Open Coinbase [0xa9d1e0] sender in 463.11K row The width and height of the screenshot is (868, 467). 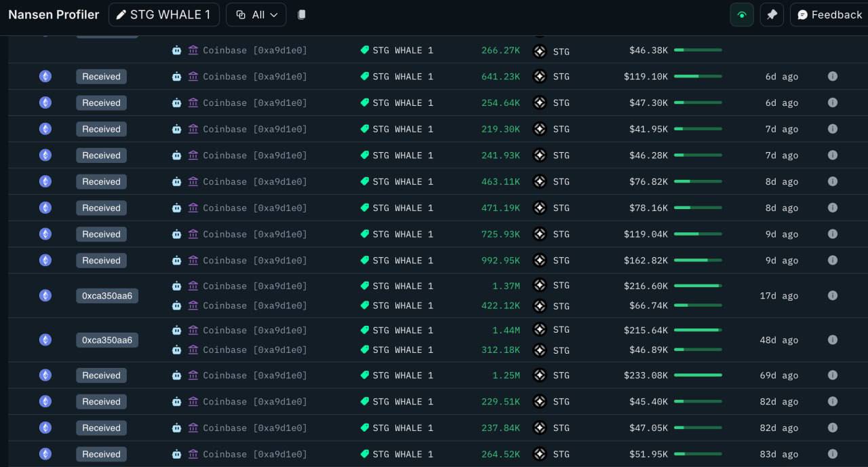click(255, 181)
